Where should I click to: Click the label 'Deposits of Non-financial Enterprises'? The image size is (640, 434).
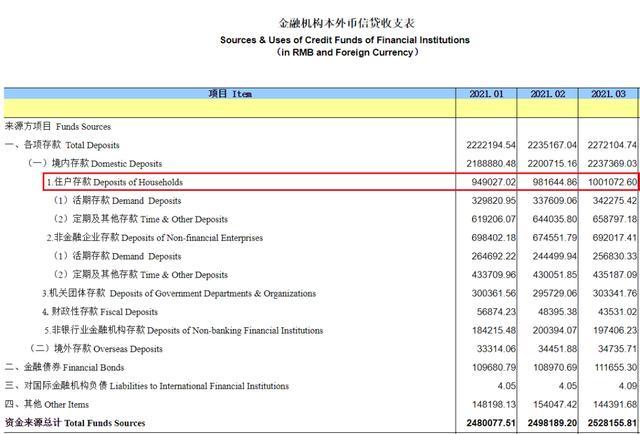point(192,238)
